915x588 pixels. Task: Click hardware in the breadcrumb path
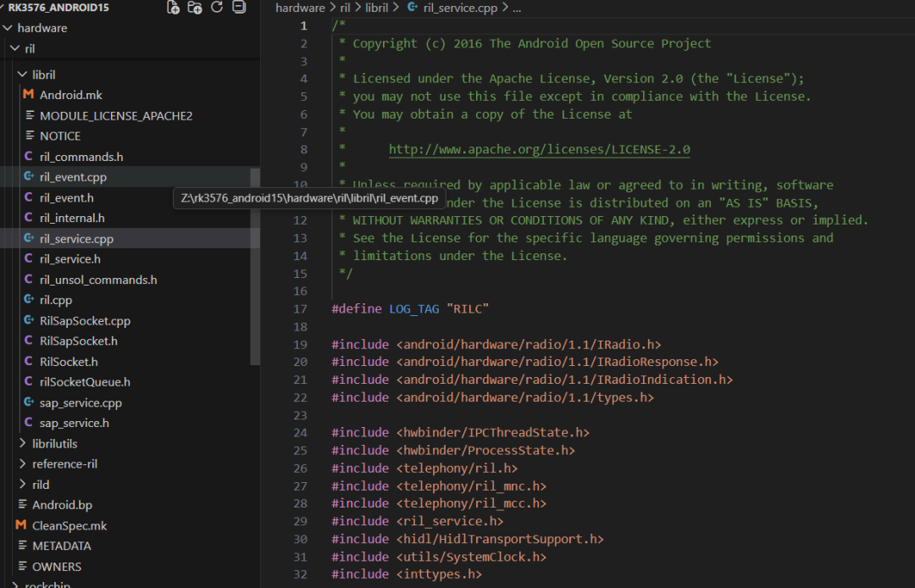(x=300, y=8)
